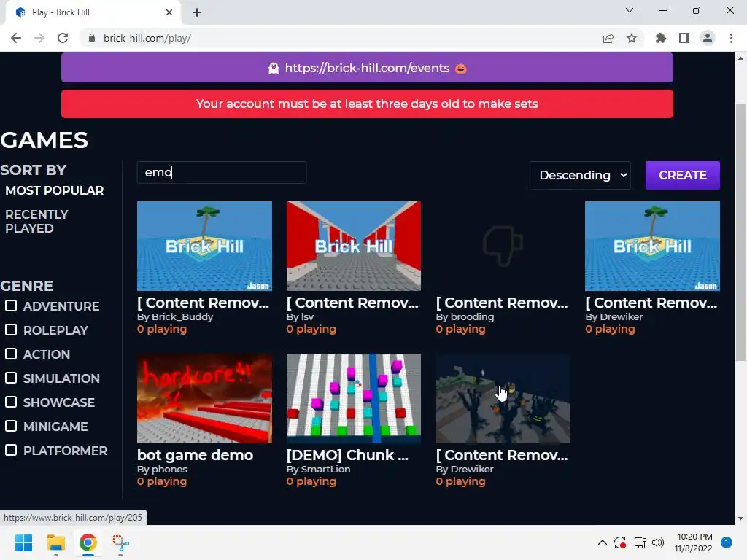The image size is (747, 560).
Task: Visit creator Brick_Buddy's profile
Action: (182, 316)
